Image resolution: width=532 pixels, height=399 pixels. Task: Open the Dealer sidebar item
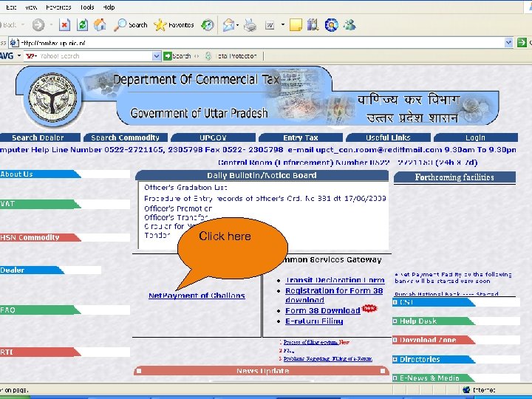pos(32,270)
